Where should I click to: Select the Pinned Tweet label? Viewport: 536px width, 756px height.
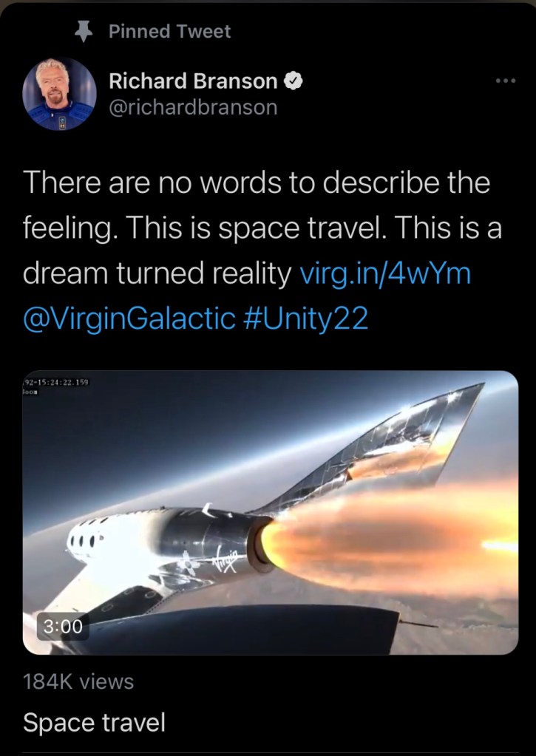pyautogui.click(x=170, y=31)
